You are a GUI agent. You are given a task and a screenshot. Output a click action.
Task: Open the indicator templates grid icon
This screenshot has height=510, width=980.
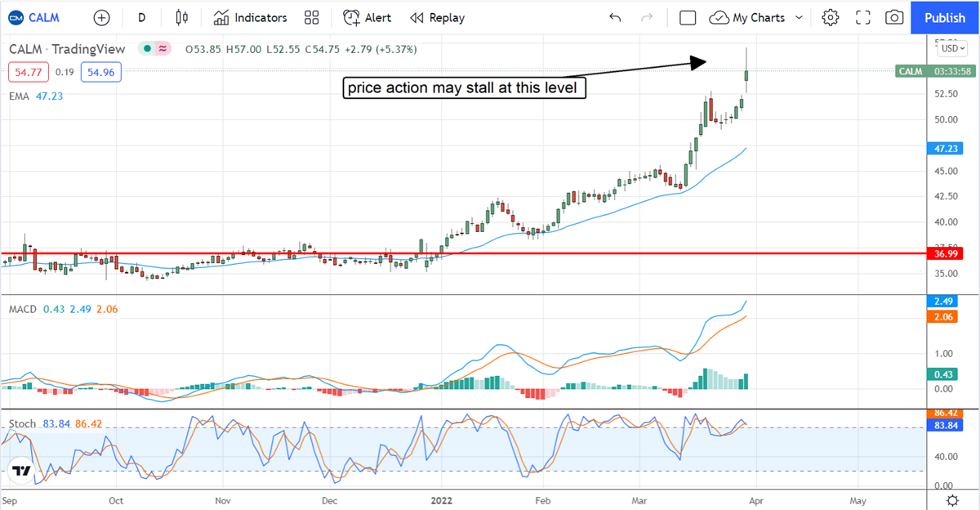311,17
